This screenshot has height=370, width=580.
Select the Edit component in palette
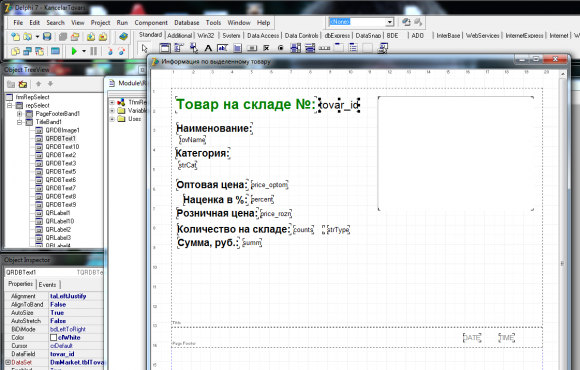coord(222,48)
